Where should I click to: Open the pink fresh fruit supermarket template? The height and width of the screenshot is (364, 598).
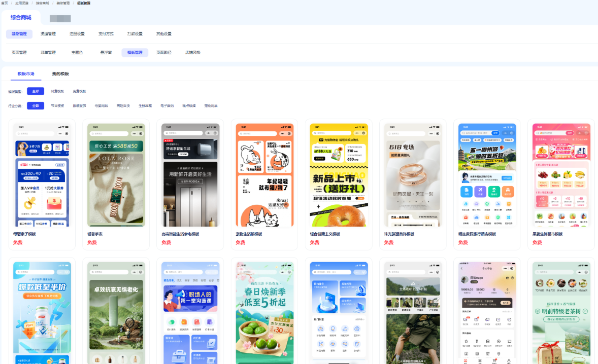(x=561, y=175)
